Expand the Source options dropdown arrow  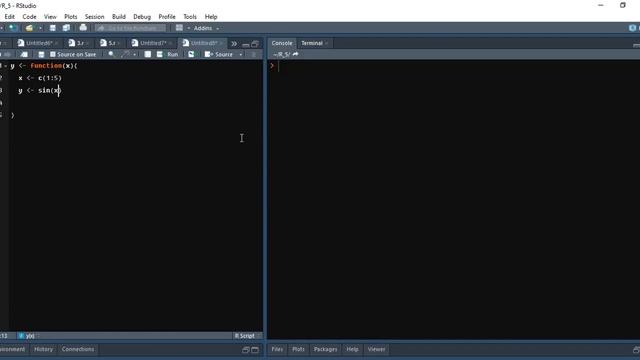241,55
